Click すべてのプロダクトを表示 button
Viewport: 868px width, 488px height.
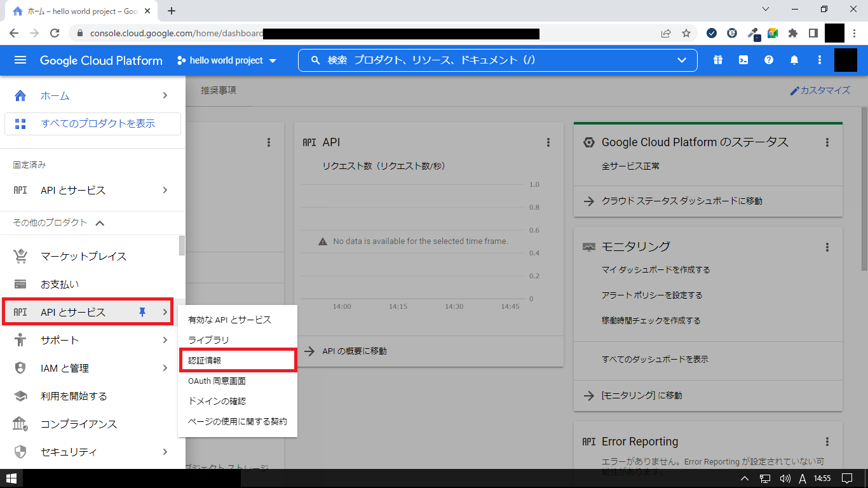(93, 124)
